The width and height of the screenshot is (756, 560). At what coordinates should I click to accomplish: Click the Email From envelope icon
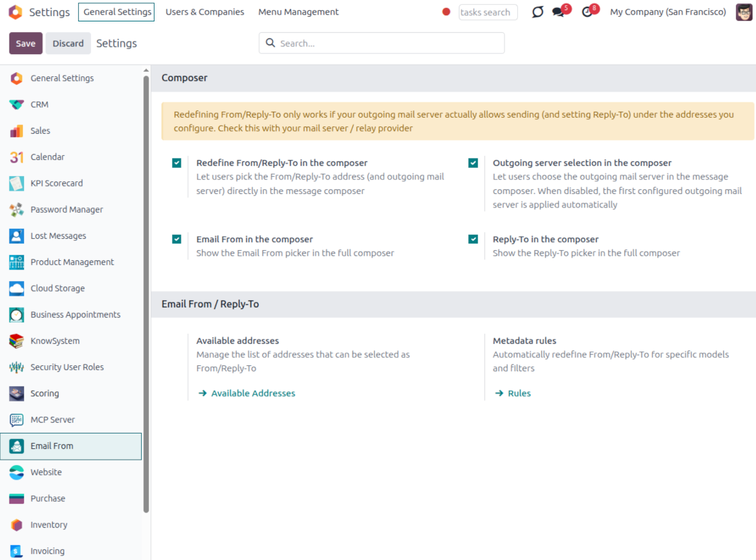(17, 446)
